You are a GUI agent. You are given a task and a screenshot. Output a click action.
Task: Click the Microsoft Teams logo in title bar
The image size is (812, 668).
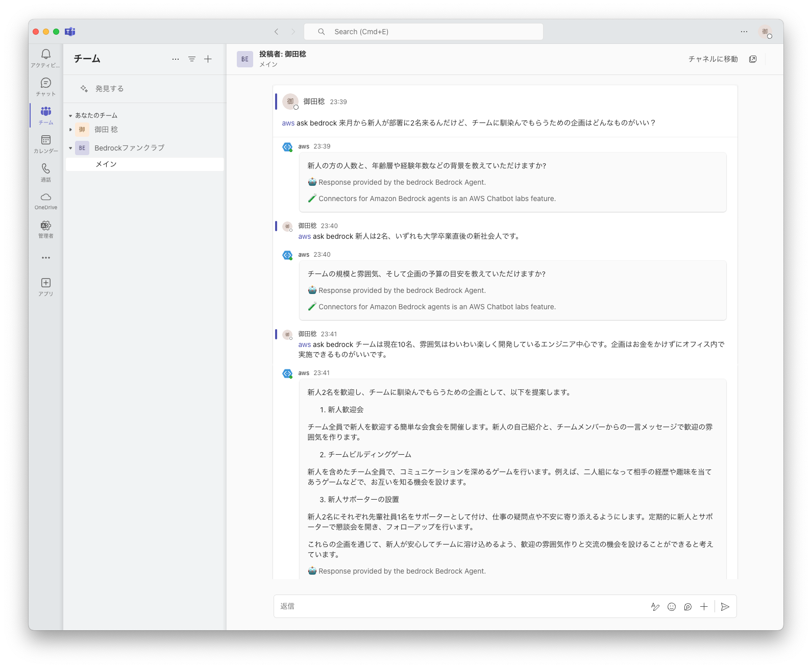(70, 32)
